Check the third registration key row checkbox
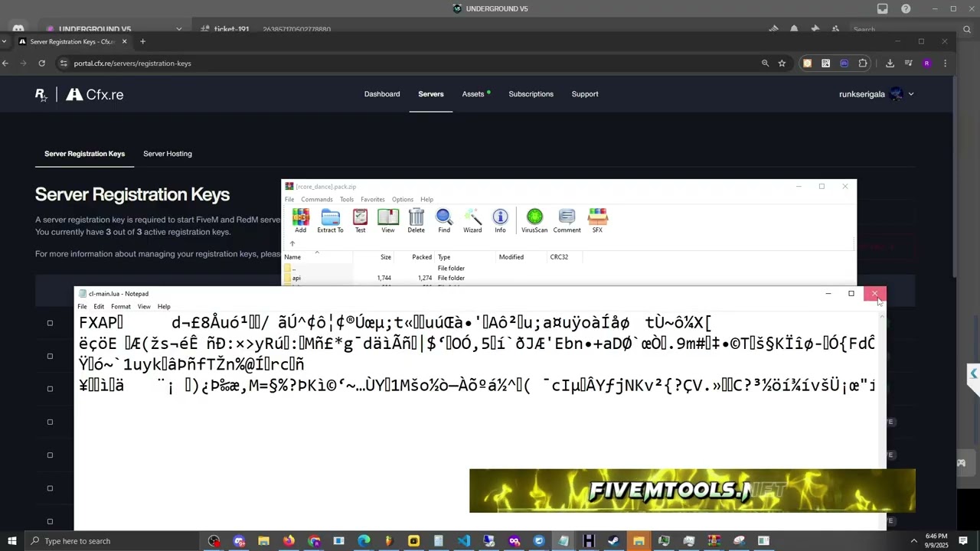Viewport: 980px width, 551px height. point(50,389)
